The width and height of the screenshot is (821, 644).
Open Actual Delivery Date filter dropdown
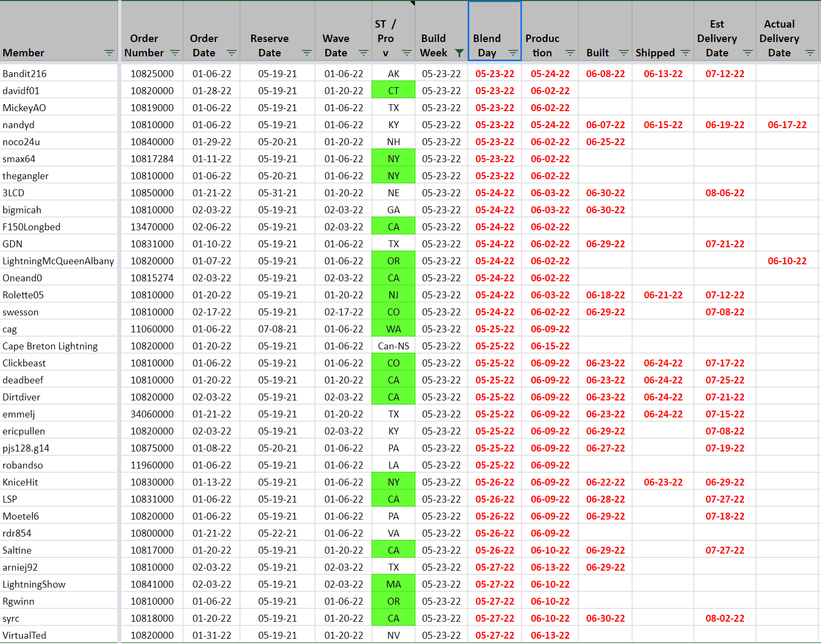[x=810, y=53]
